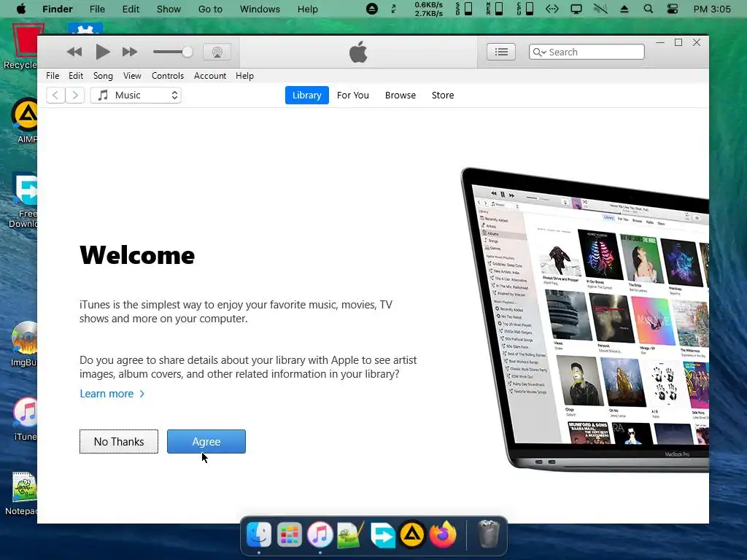
Task: Open the Windows menu in menu bar
Action: pyautogui.click(x=260, y=9)
